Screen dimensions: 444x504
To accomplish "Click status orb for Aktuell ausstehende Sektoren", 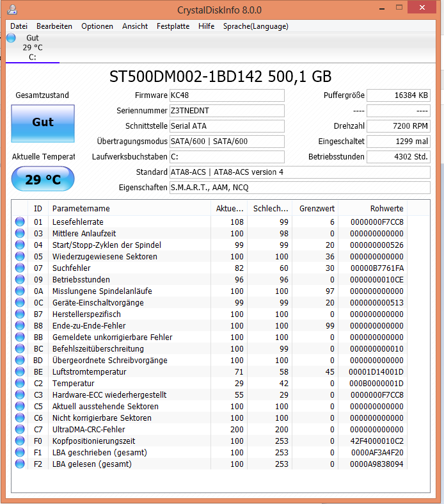I will pos(20,406).
